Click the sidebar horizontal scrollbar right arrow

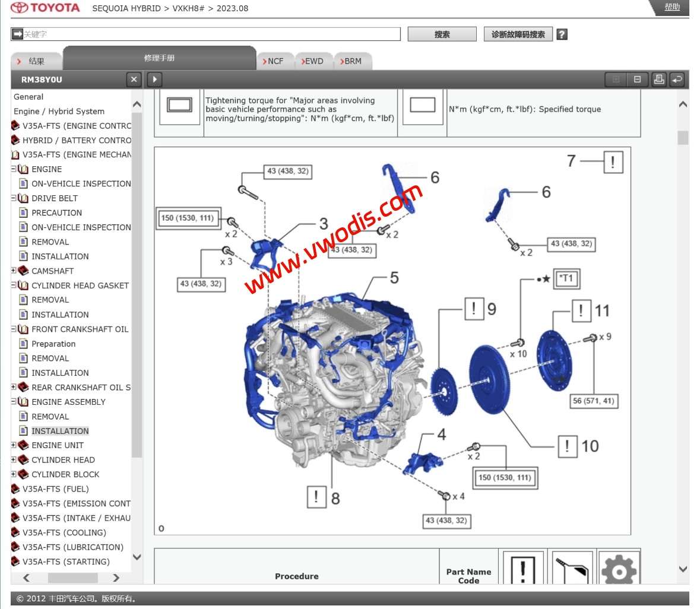pos(116,578)
